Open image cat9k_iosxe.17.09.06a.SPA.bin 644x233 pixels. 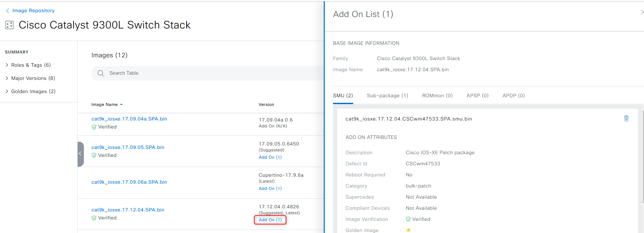(x=129, y=182)
